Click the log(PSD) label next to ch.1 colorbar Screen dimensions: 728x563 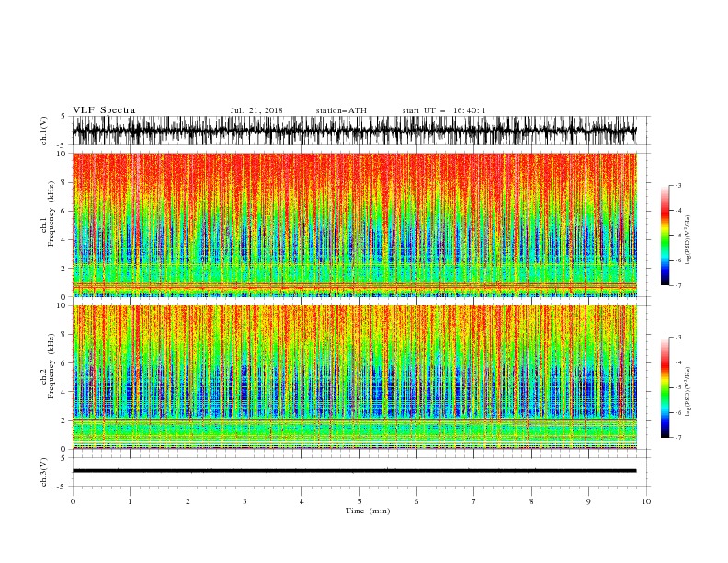[x=688, y=239]
